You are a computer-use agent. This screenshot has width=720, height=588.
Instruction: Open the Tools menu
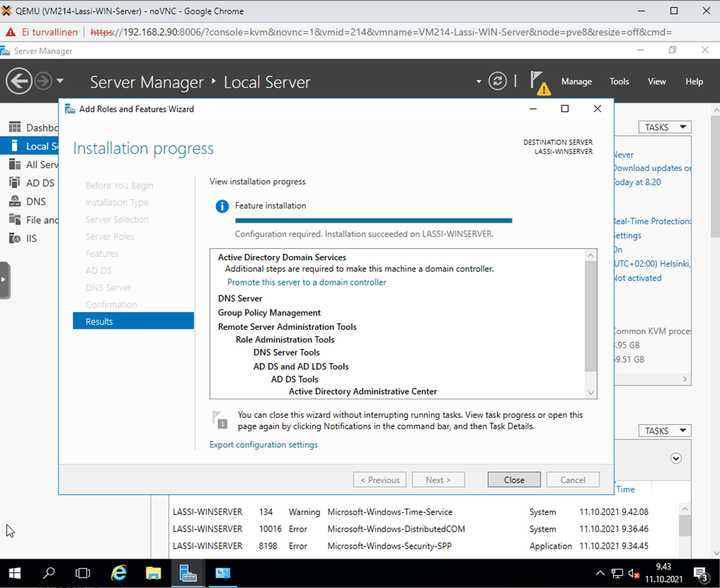[619, 82]
